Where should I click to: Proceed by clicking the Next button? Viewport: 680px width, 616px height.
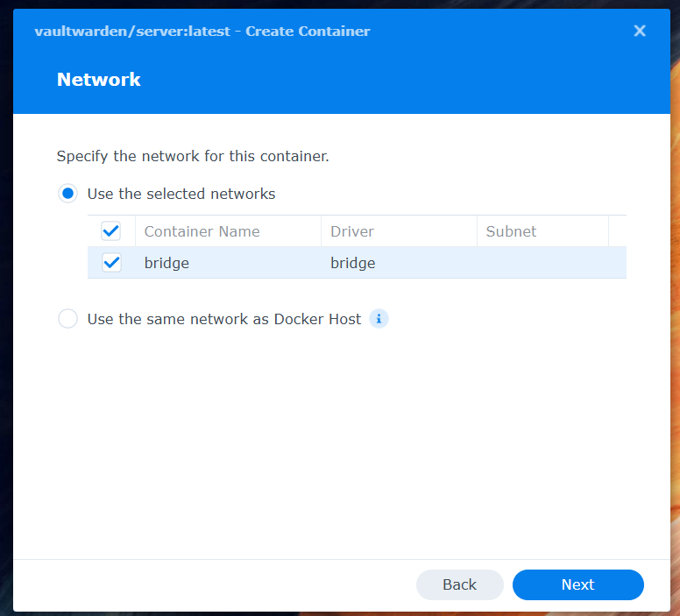coord(577,584)
